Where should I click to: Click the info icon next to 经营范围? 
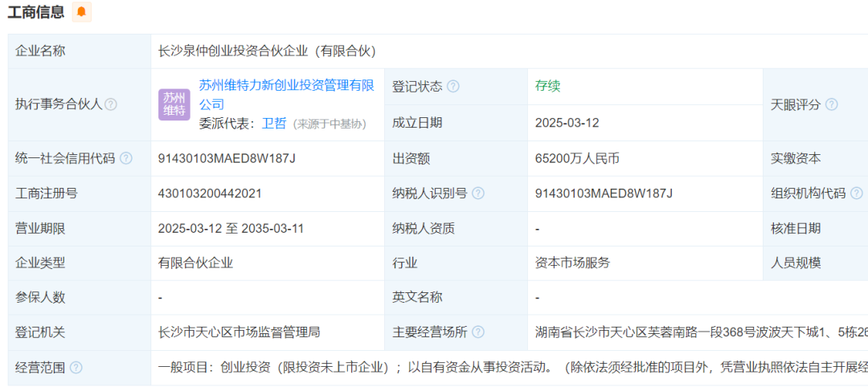(76, 367)
